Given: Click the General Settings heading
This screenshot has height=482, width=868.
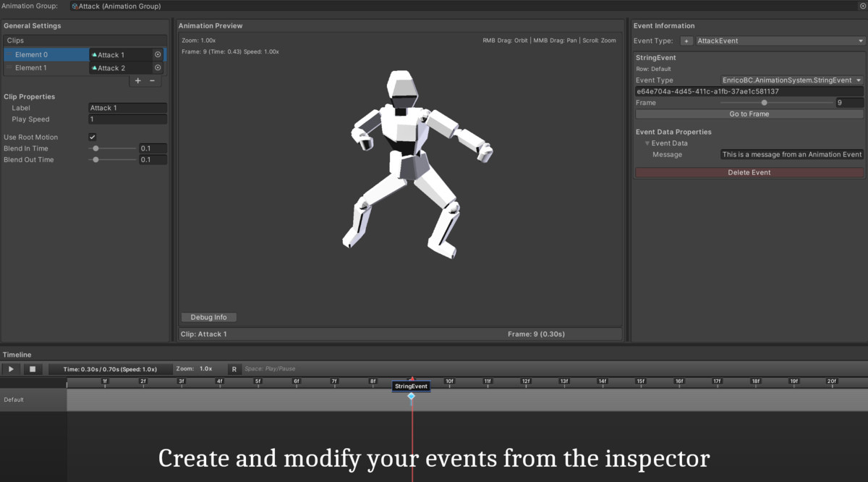Looking at the screenshot, I should tap(32, 26).
